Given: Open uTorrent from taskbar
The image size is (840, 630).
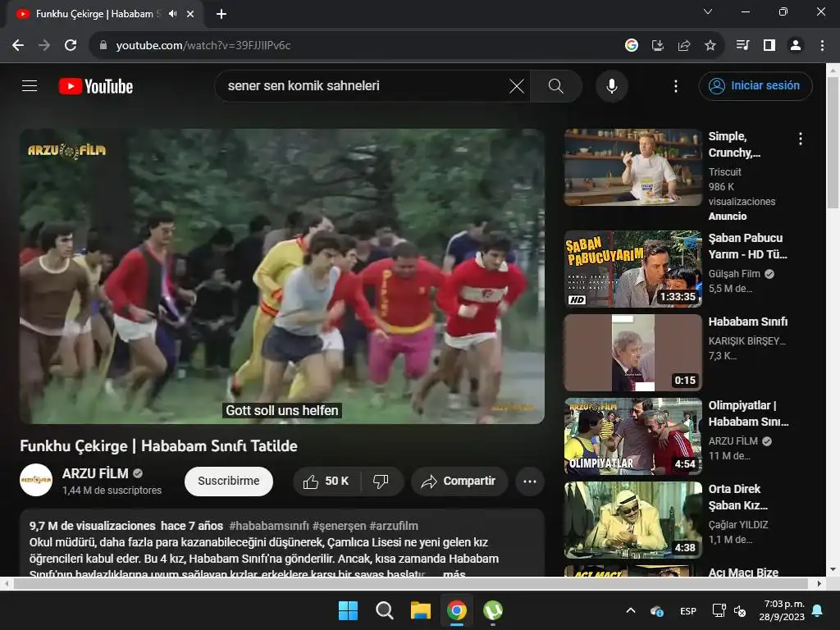Looking at the screenshot, I should coord(493,610).
